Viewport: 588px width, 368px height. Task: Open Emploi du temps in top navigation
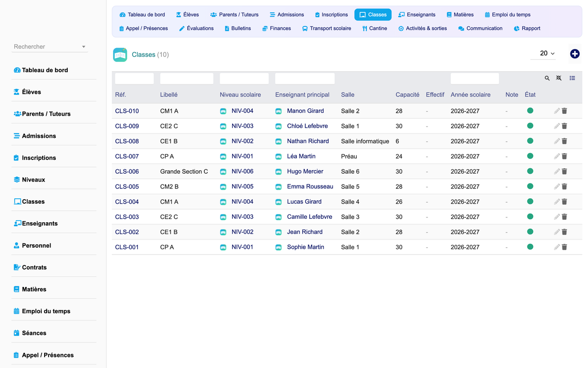pos(508,15)
